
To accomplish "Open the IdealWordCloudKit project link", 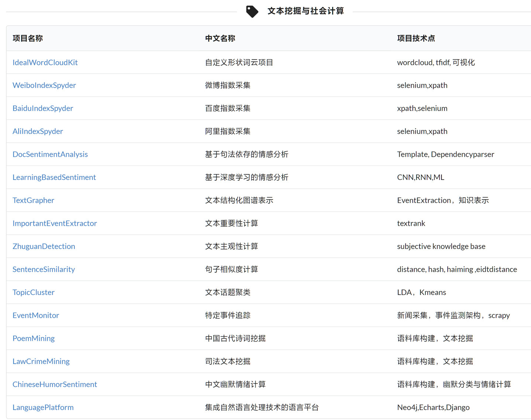I will (x=45, y=62).
